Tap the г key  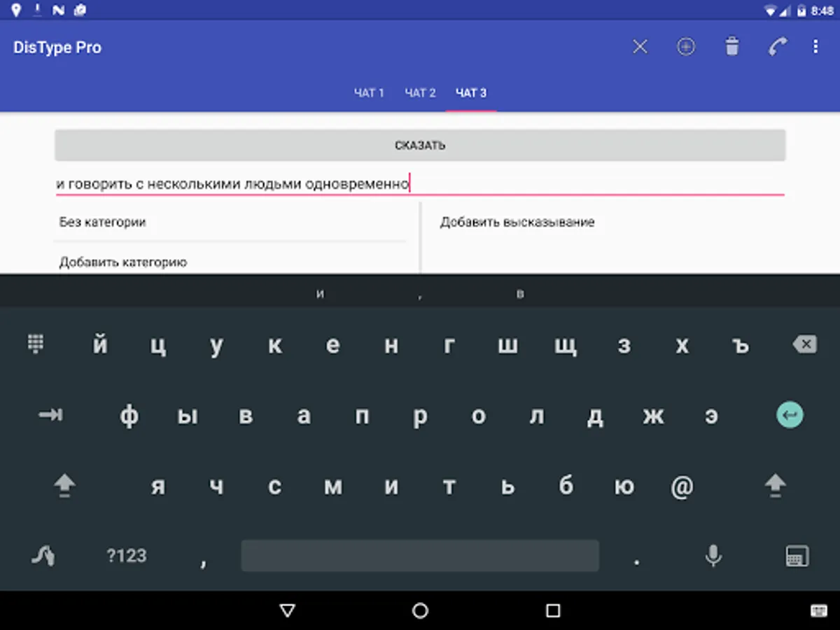click(x=449, y=345)
